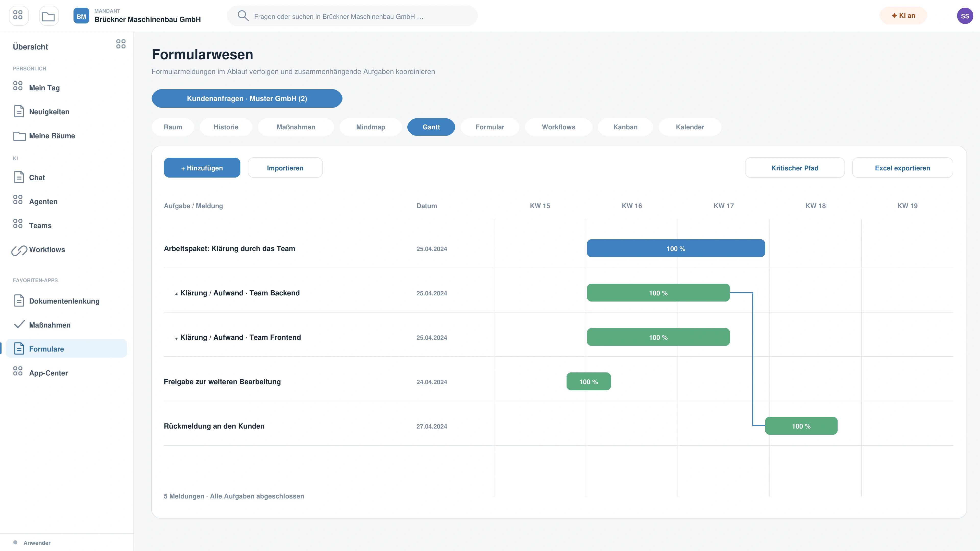The width and height of the screenshot is (980, 551).
Task: Click Rückmeldung an den Kunden progress bar
Action: tap(801, 426)
